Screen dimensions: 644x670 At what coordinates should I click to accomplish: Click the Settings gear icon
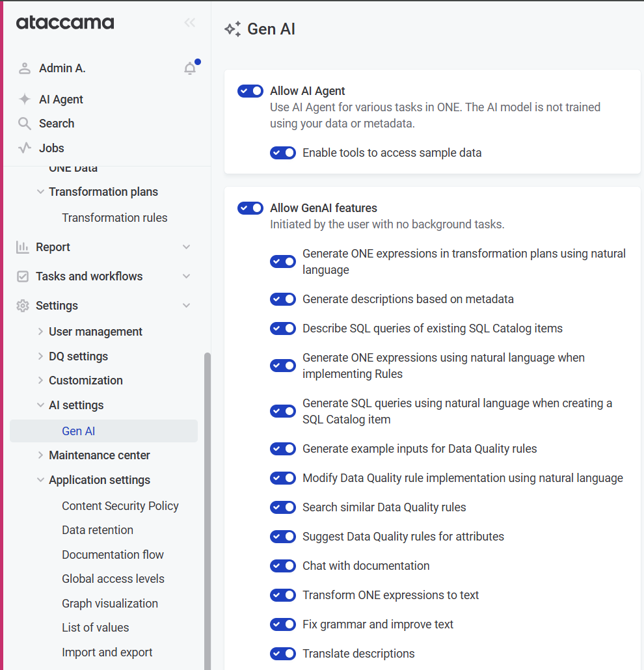pos(23,306)
